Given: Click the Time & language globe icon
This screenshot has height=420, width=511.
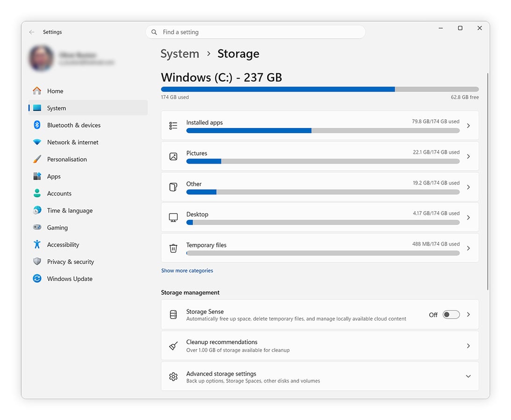Looking at the screenshot, I should pos(37,210).
